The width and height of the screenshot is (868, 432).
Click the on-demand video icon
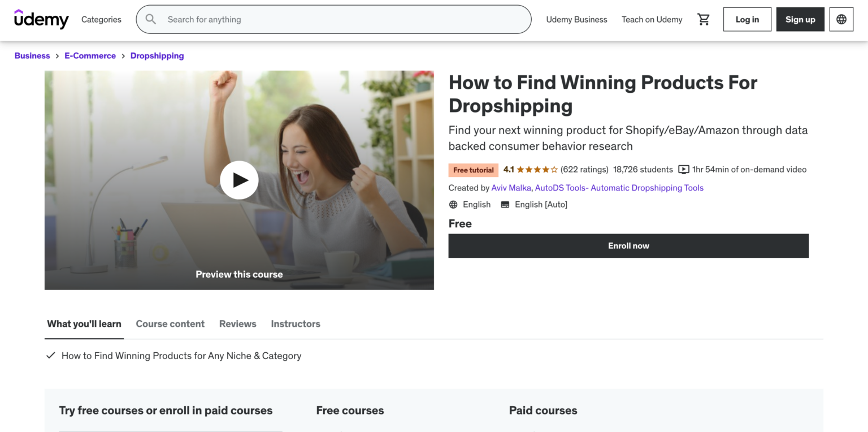[x=684, y=169]
